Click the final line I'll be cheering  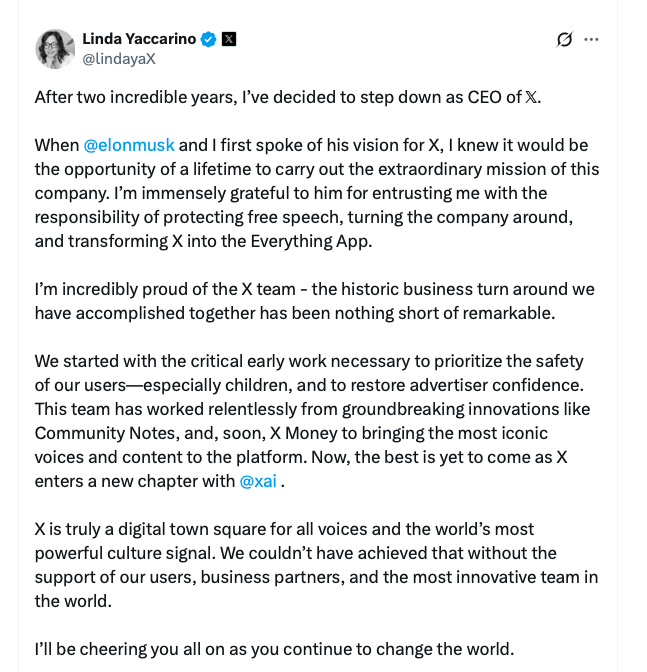[274, 649]
